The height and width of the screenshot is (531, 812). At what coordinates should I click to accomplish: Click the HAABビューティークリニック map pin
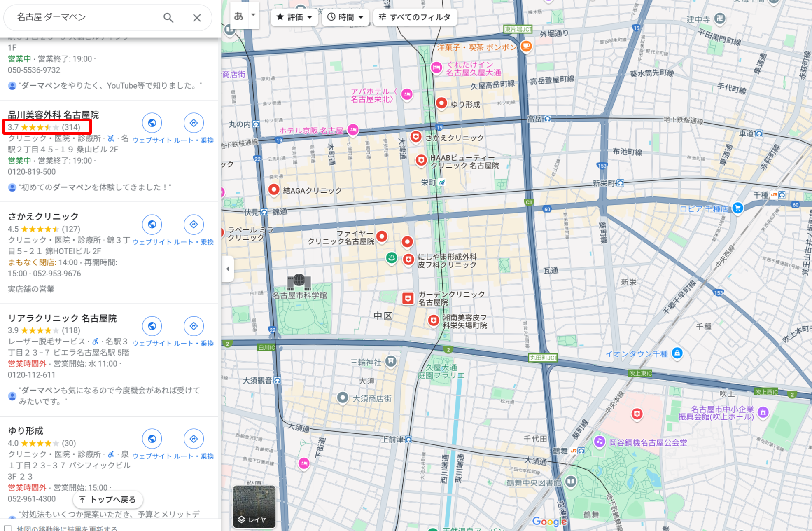point(421,160)
